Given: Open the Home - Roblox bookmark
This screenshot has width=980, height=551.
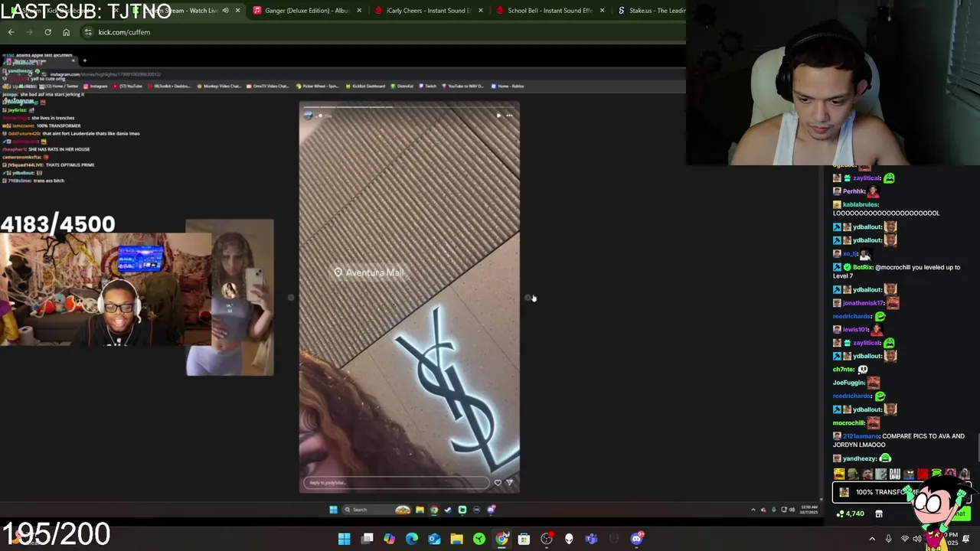Looking at the screenshot, I should pos(507,86).
